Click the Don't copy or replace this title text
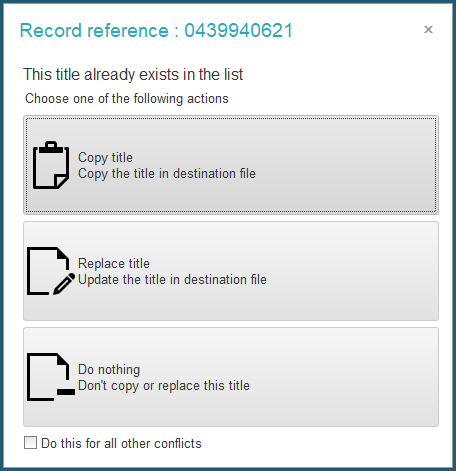Viewport: 456px width, 471px height. [x=164, y=386]
